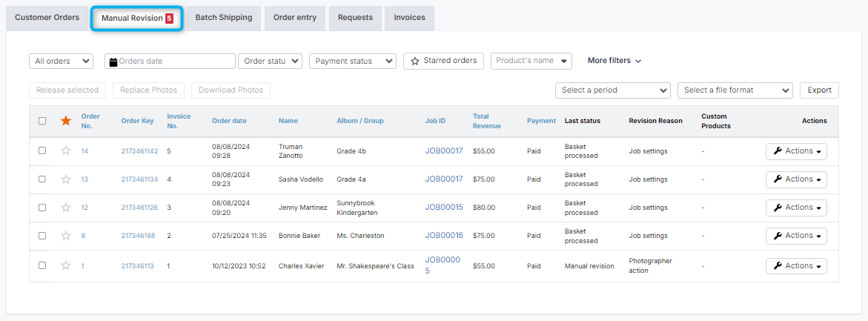Open Actions menu for Sasha Vodello

(x=796, y=179)
